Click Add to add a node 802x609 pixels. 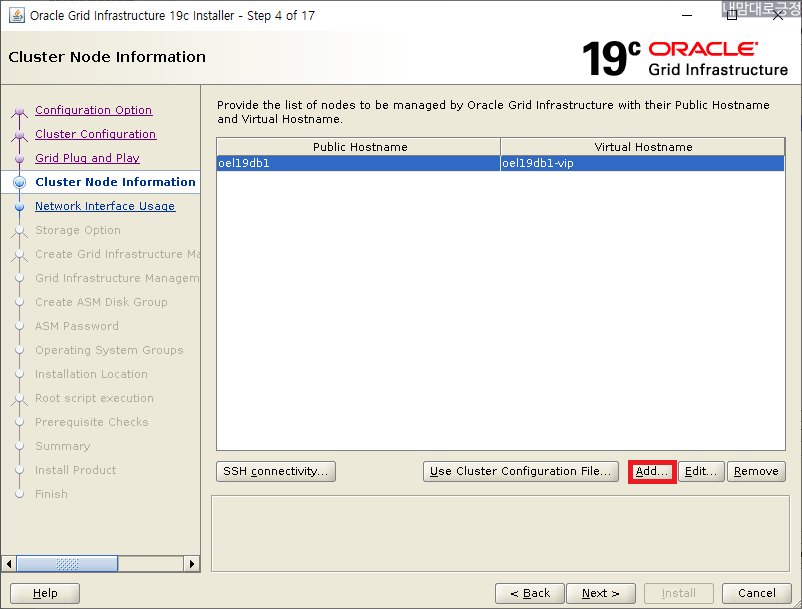tap(652, 471)
